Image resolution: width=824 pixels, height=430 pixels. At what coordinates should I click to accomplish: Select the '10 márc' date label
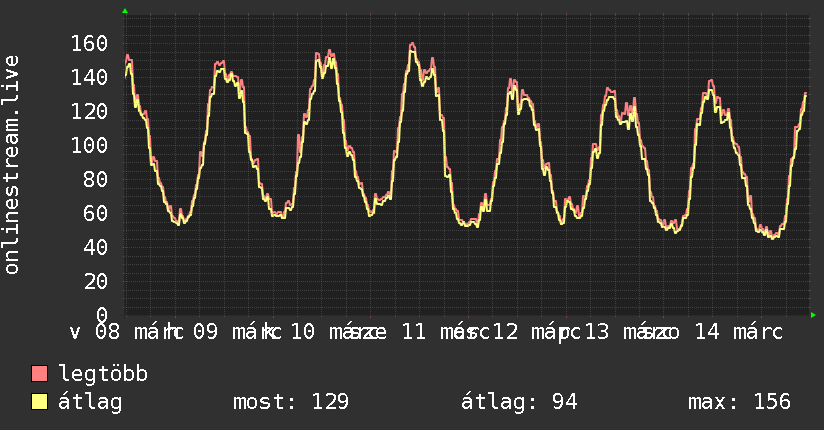329,332
